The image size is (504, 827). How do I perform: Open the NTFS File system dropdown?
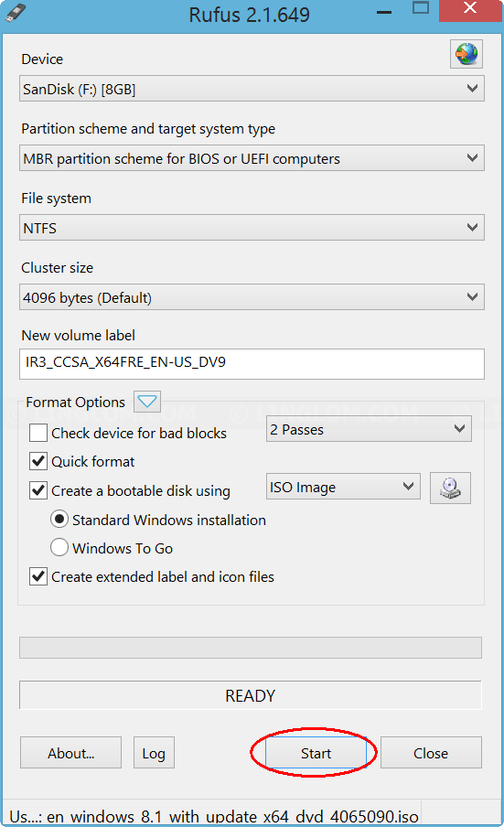click(252, 228)
